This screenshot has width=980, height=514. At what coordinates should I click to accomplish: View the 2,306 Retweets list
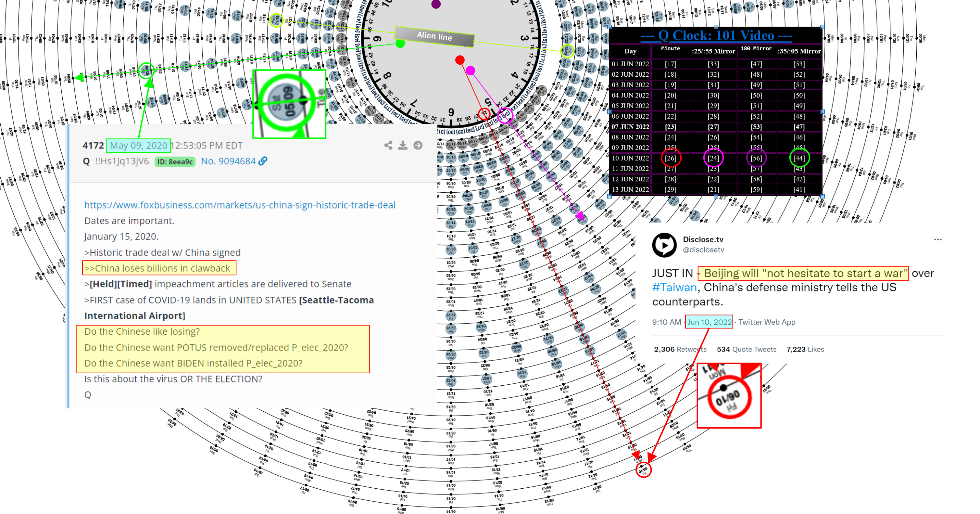tap(680, 349)
